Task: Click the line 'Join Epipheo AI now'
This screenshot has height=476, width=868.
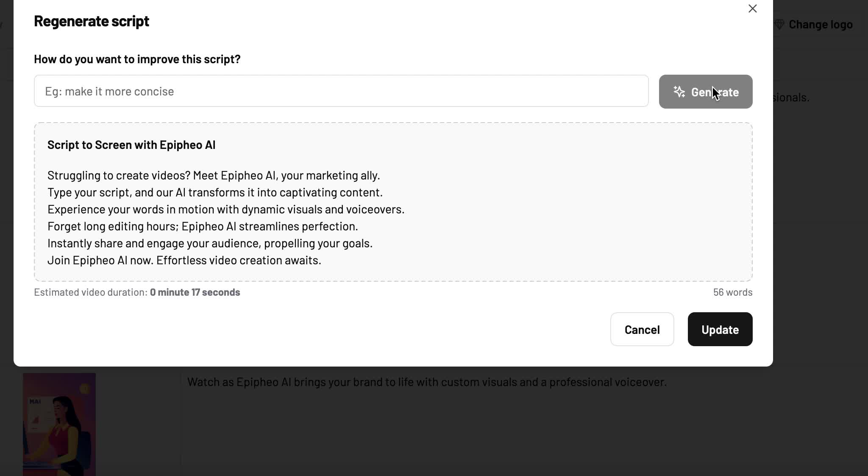Action: click(184, 260)
